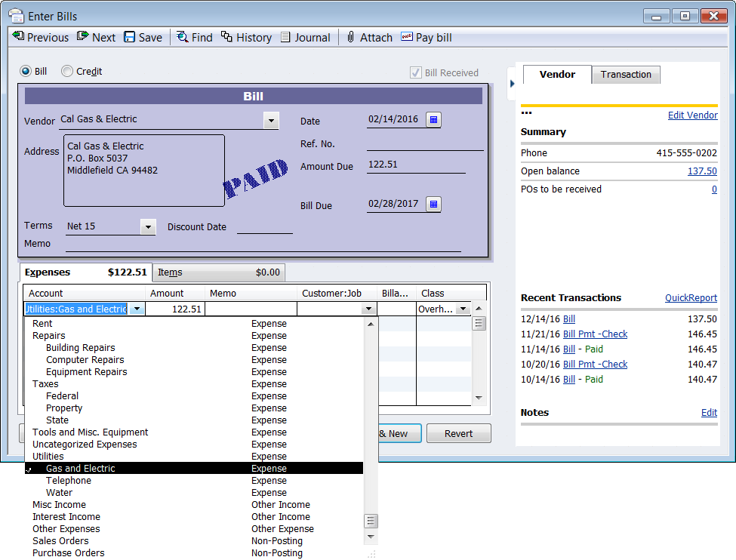Open the Terms dropdown list
Screen dimensions: 736x560
point(148,226)
